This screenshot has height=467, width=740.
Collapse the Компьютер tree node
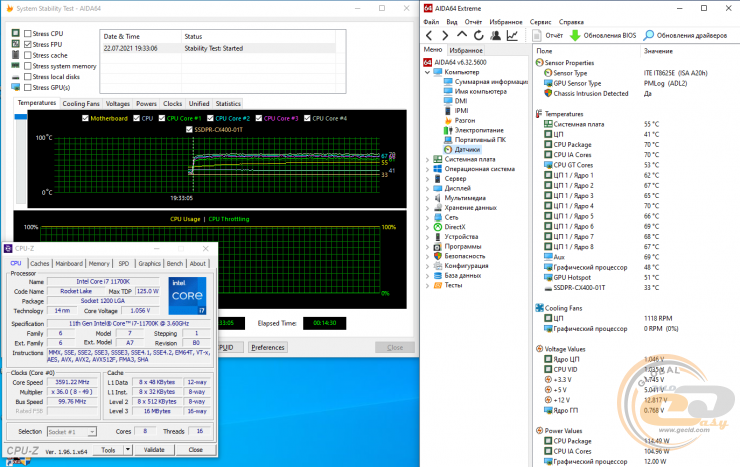click(x=428, y=72)
